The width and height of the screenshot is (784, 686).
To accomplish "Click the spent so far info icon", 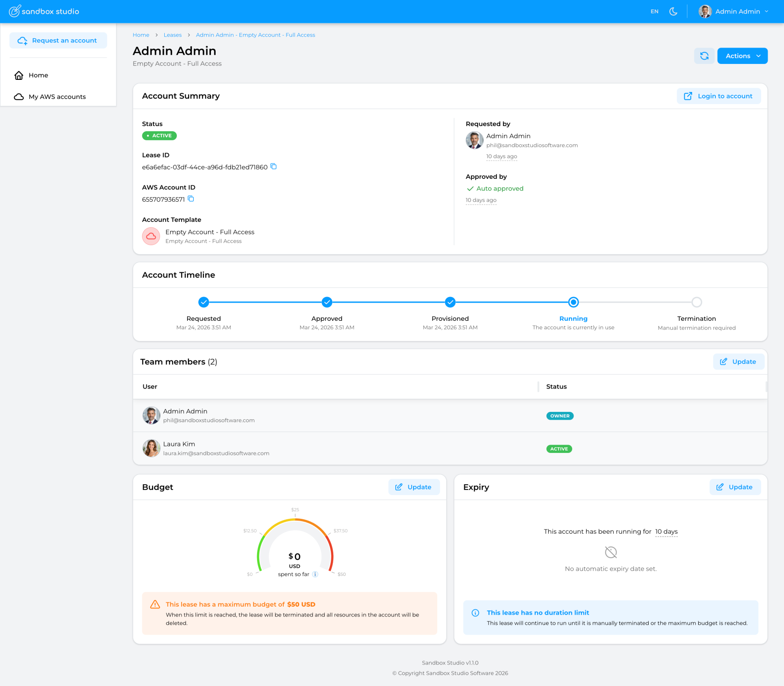I will pos(315,574).
